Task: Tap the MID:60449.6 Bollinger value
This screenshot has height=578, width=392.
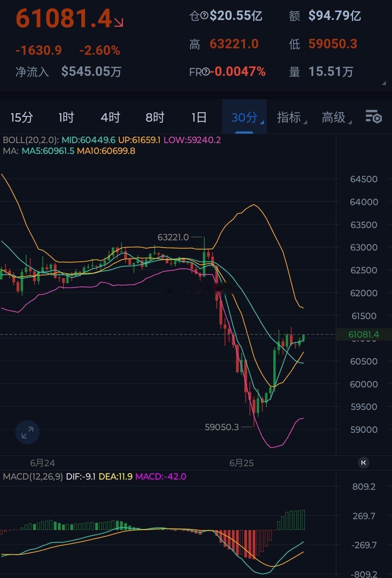Action: 89,140
